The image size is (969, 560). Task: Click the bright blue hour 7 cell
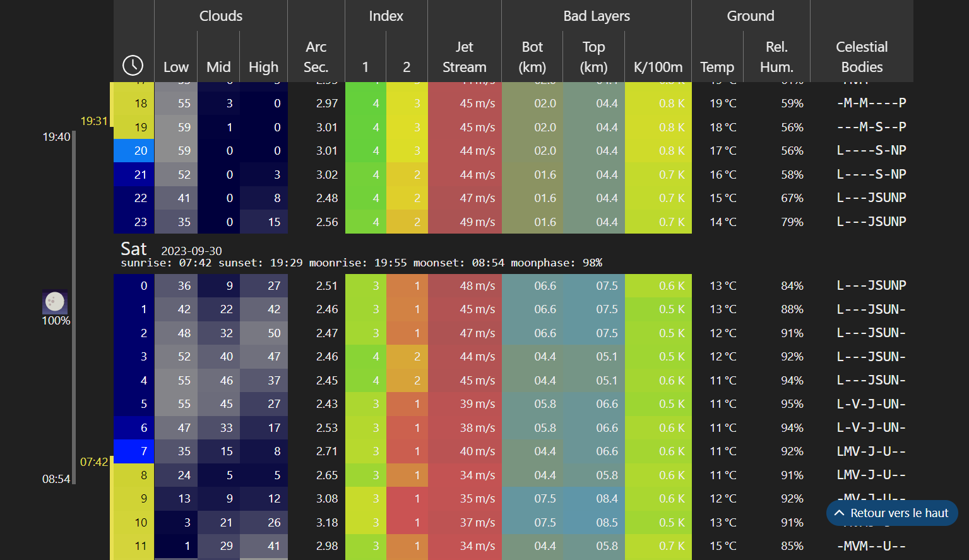134,451
